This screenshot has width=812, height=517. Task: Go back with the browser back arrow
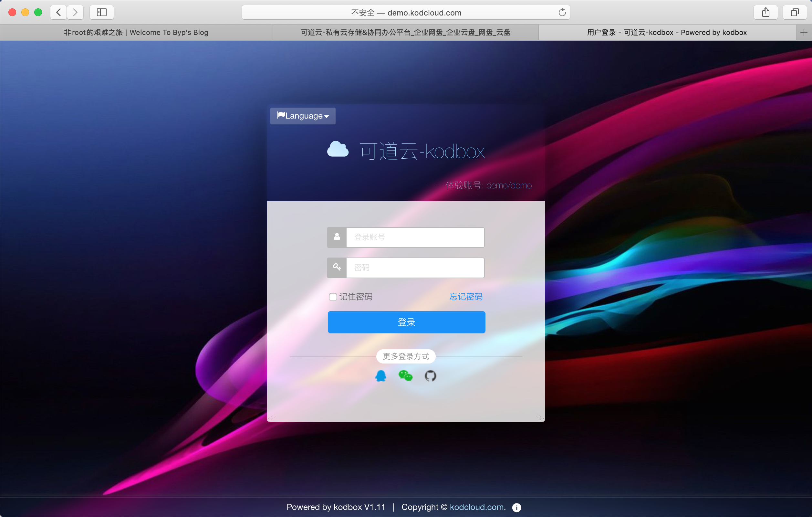pos(59,13)
